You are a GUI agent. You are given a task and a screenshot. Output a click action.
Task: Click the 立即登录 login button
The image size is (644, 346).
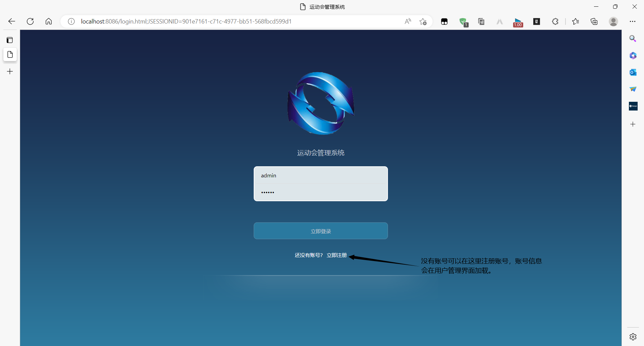[x=320, y=231]
